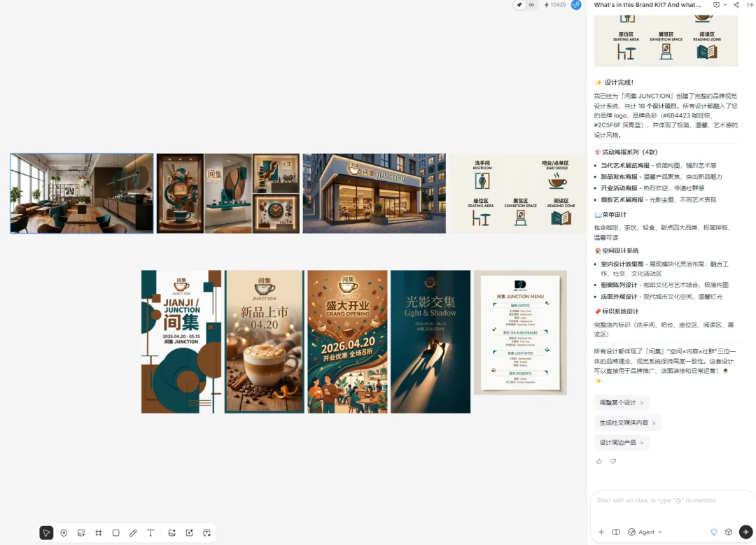Activate the pencil drawing tool

click(x=133, y=533)
